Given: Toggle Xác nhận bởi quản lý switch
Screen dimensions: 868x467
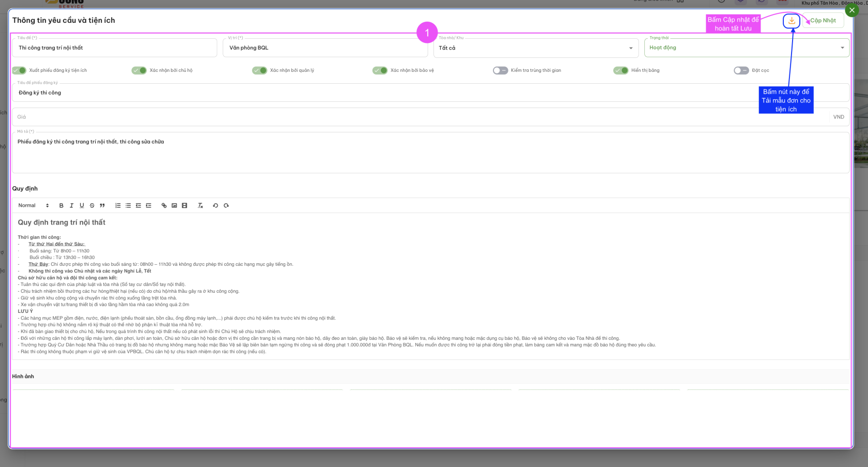Looking at the screenshot, I should pos(259,70).
